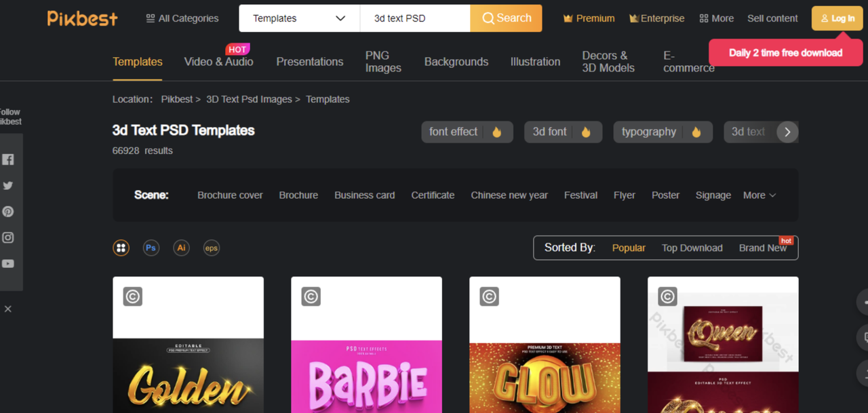Filter scene by Brochure cover
Screen dimensions: 868x413
click(230, 195)
